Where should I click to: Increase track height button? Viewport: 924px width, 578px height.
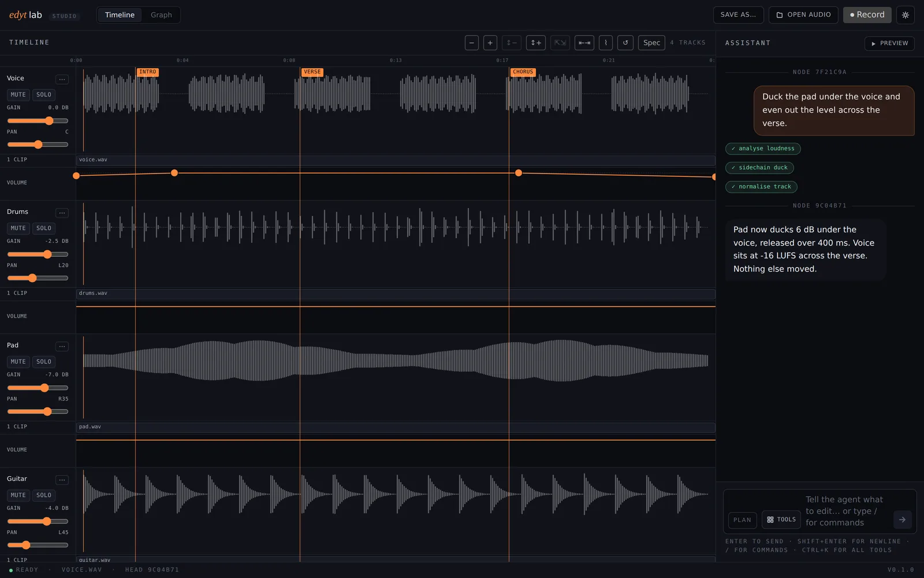pyautogui.click(x=536, y=43)
